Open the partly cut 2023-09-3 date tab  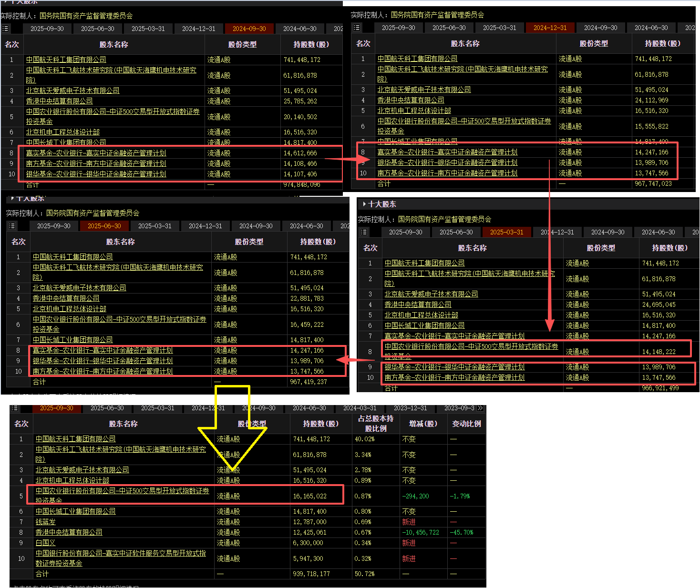[460, 408]
